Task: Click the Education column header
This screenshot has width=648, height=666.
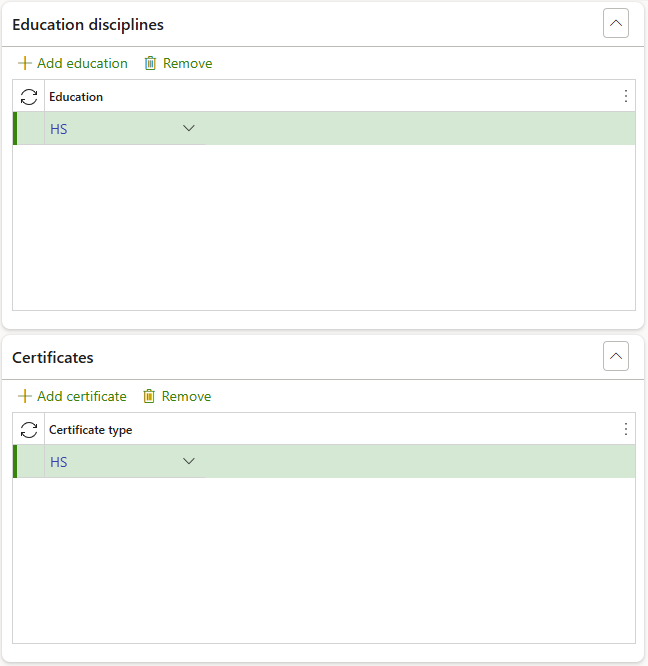Action: tap(77, 97)
